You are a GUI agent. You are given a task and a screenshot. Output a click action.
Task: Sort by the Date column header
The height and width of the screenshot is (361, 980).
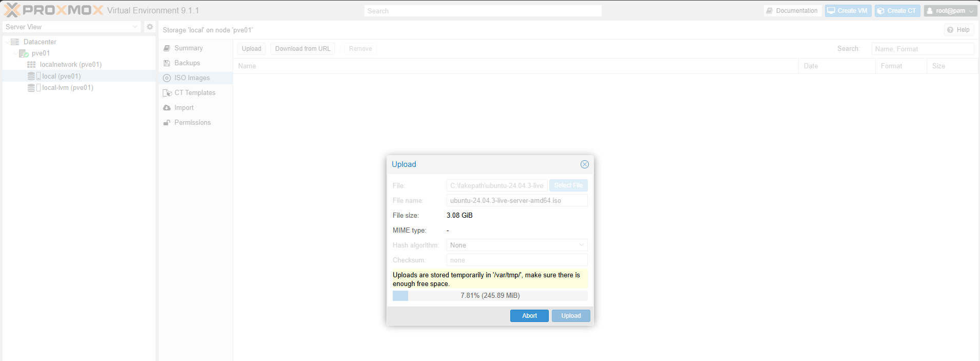click(x=837, y=66)
